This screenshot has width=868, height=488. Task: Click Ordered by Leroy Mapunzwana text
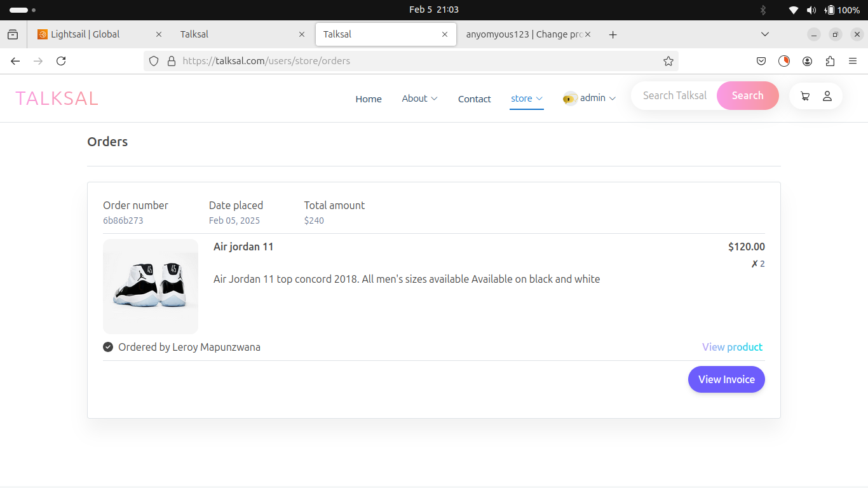[189, 347]
